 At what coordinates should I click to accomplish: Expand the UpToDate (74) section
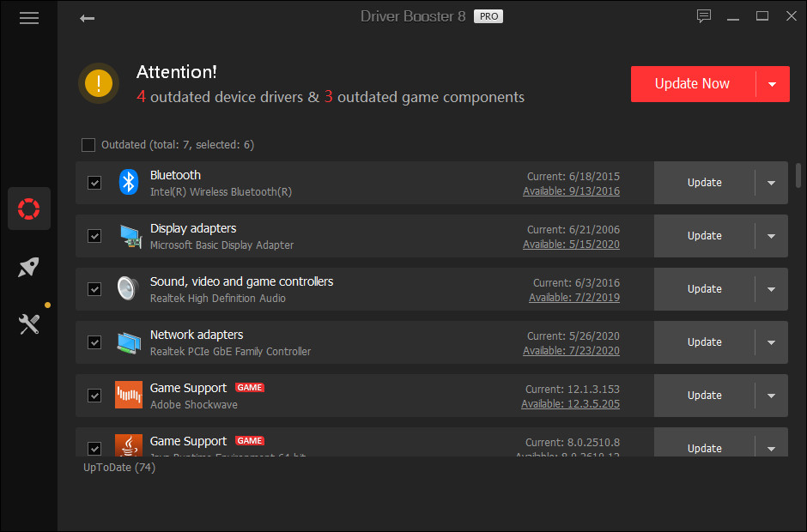[119, 467]
